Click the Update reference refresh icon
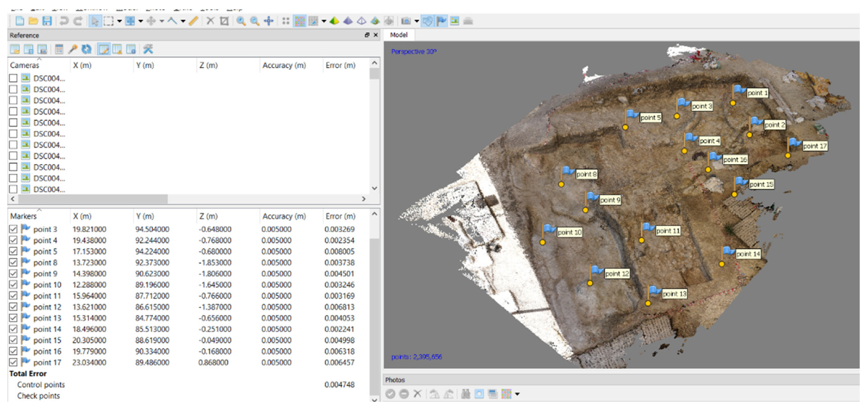 87,49
